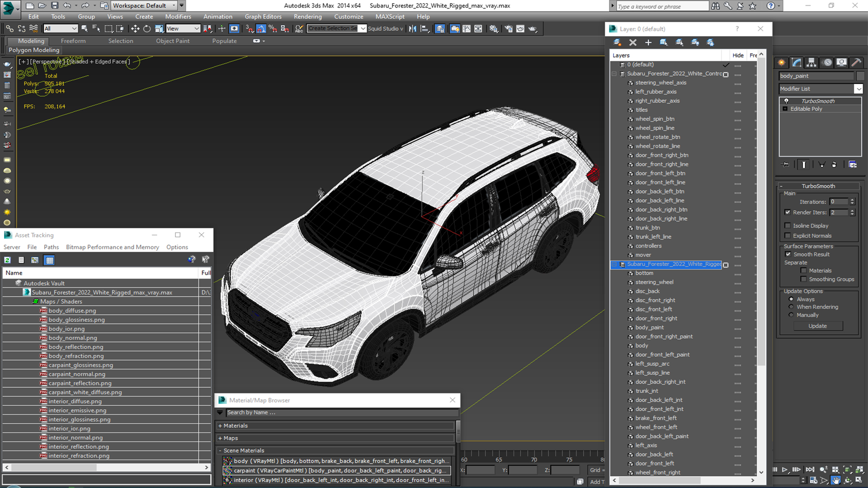Click Undo arrow in quick access toolbar
Image resolution: width=868 pixels, height=488 pixels.
point(67,5)
